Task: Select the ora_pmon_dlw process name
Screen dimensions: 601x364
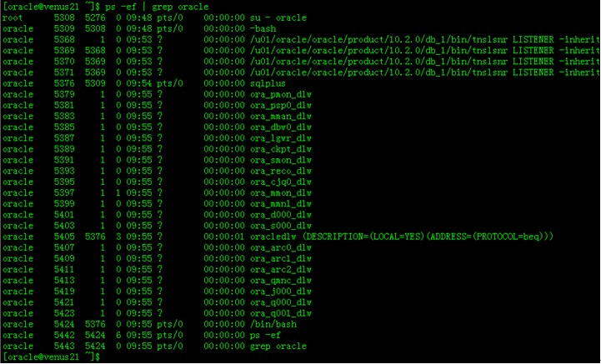Action: tap(281, 93)
